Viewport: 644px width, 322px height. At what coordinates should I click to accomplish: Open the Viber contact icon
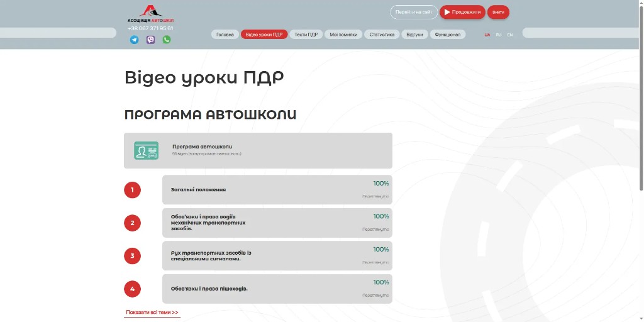pyautogui.click(x=151, y=40)
